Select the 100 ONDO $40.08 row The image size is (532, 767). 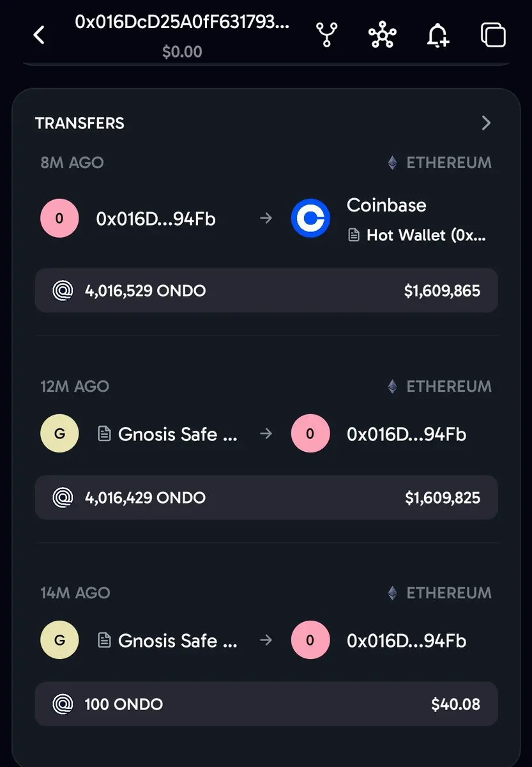[x=266, y=704]
